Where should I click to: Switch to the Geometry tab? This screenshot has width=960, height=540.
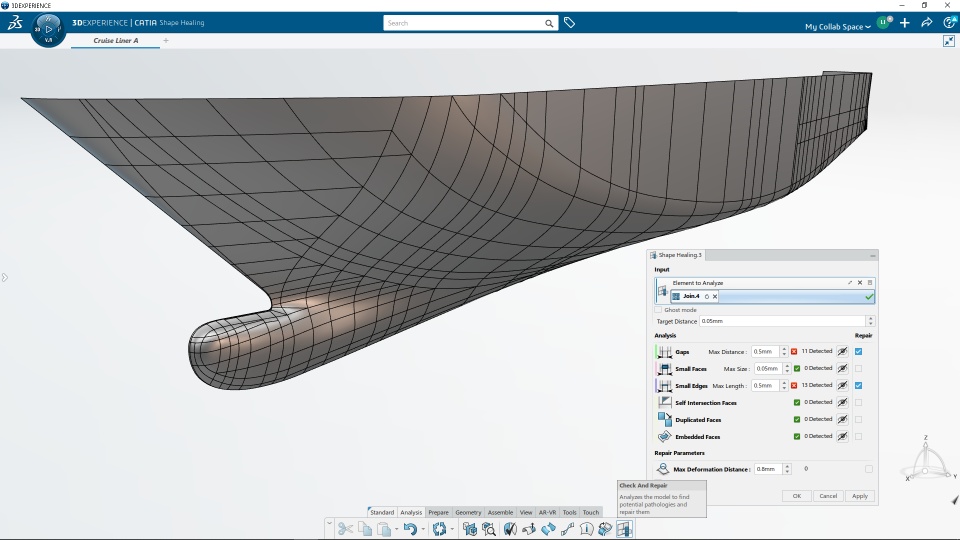(468, 512)
